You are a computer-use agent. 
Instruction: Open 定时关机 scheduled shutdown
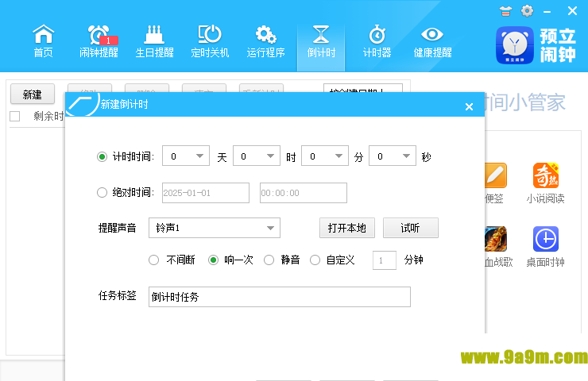(x=210, y=41)
